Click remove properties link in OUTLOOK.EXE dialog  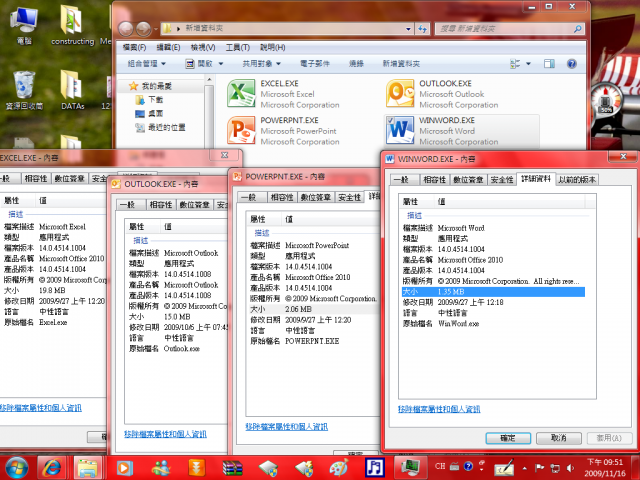point(165,434)
